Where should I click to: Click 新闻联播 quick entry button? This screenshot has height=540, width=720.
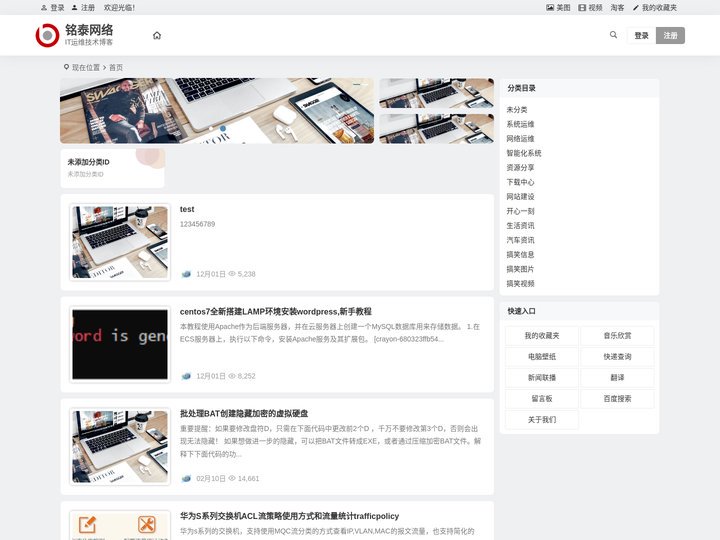click(x=542, y=377)
